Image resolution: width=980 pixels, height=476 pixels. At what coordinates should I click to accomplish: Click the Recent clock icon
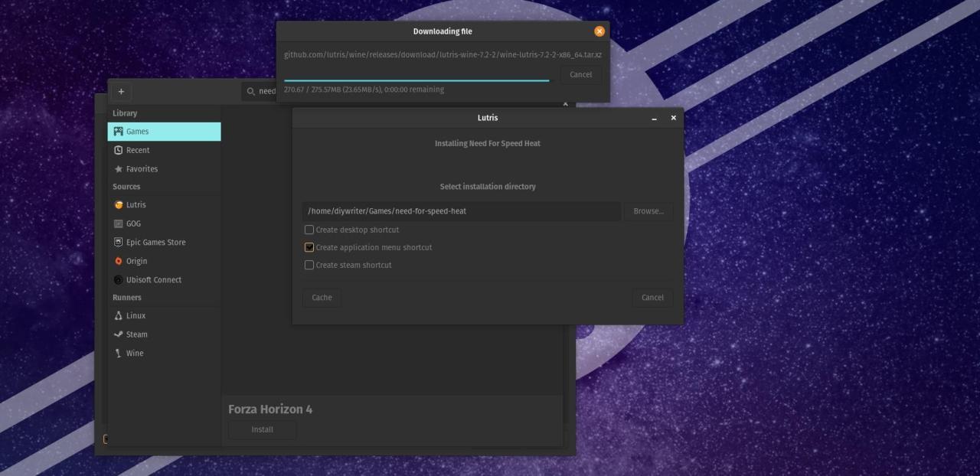point(119,150)
